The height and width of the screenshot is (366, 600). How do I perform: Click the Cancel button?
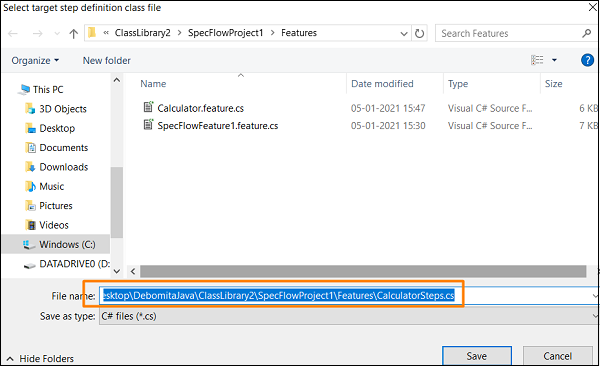point(557,356)
